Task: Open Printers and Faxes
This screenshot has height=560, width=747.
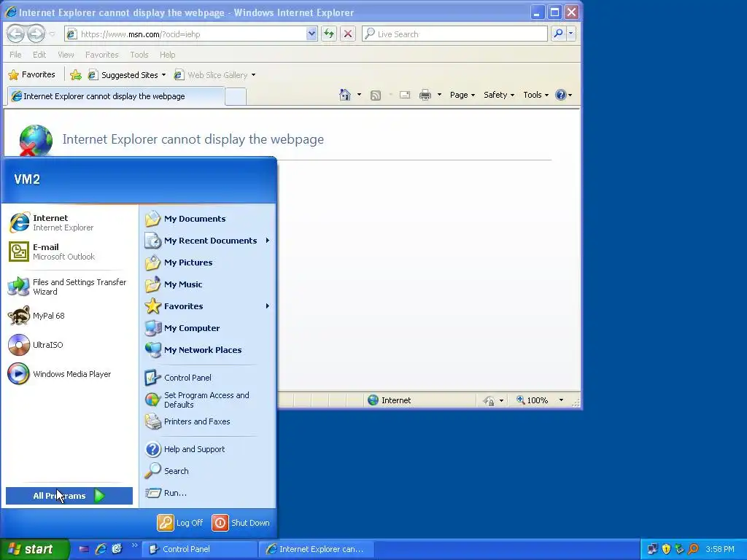Action: coord(208,421)
